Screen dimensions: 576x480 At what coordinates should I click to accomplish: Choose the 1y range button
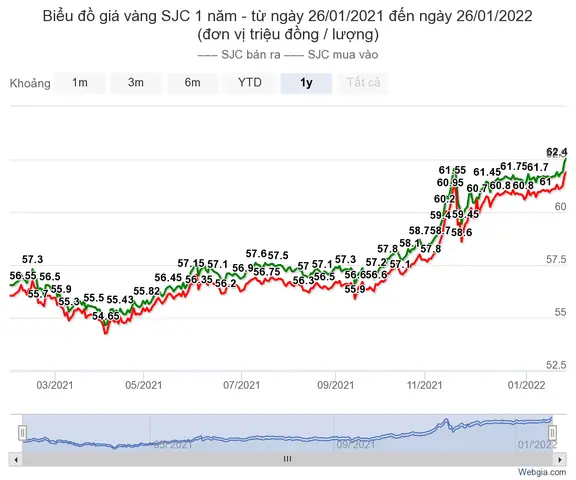306,83
